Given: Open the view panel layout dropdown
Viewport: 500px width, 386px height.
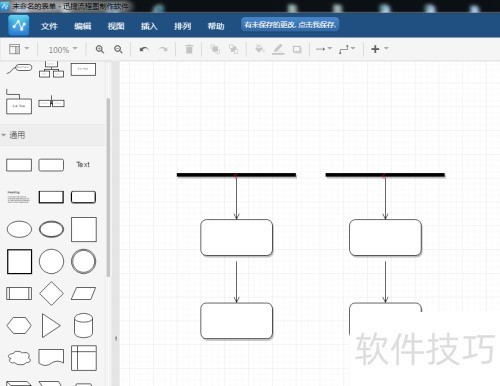Looking at the screenshot, I should tap(19, 49).
